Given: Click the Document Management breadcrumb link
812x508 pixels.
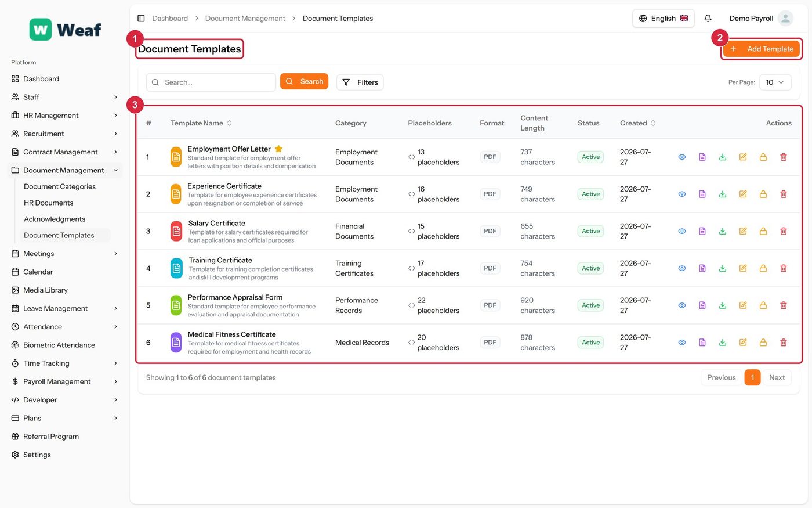Looking at the screenshot, I should tap(245, 19).
